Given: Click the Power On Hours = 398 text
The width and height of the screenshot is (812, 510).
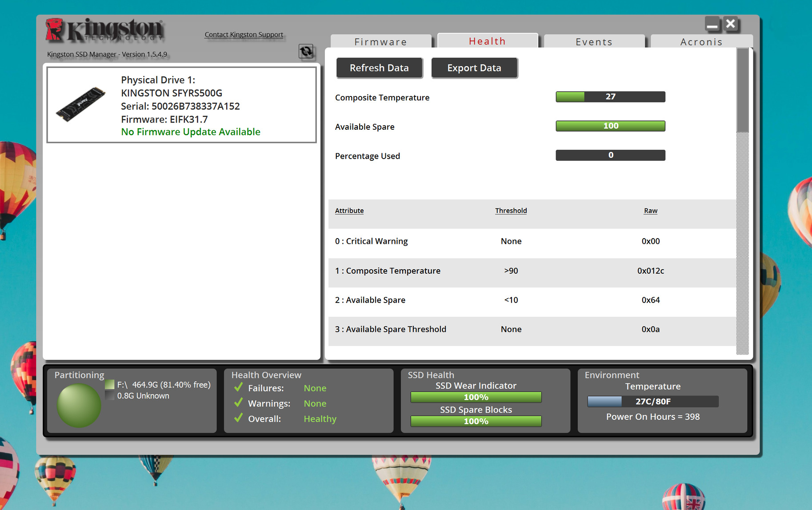Looking at the screenshot, I should click(653, 417).
